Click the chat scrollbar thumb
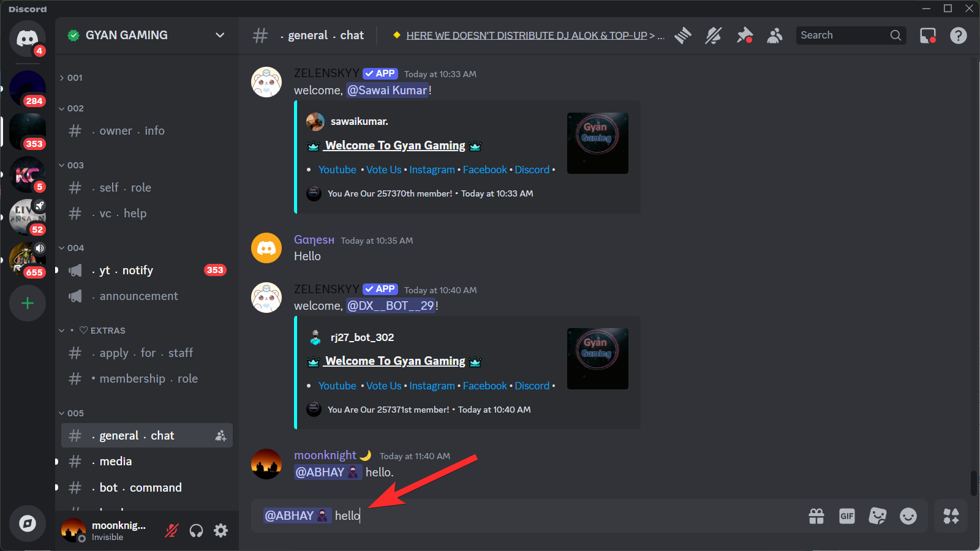 point(974,484)
